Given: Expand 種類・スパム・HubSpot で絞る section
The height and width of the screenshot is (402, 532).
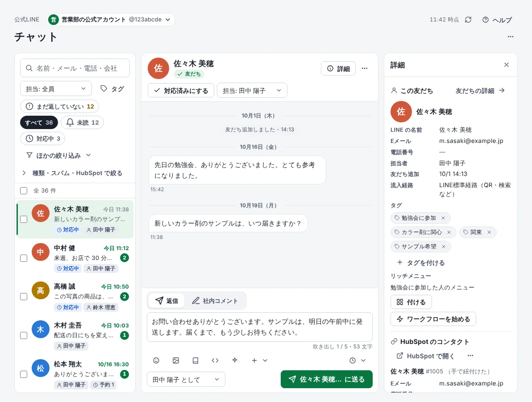Looking at the screenshot, I should [72, 173].
